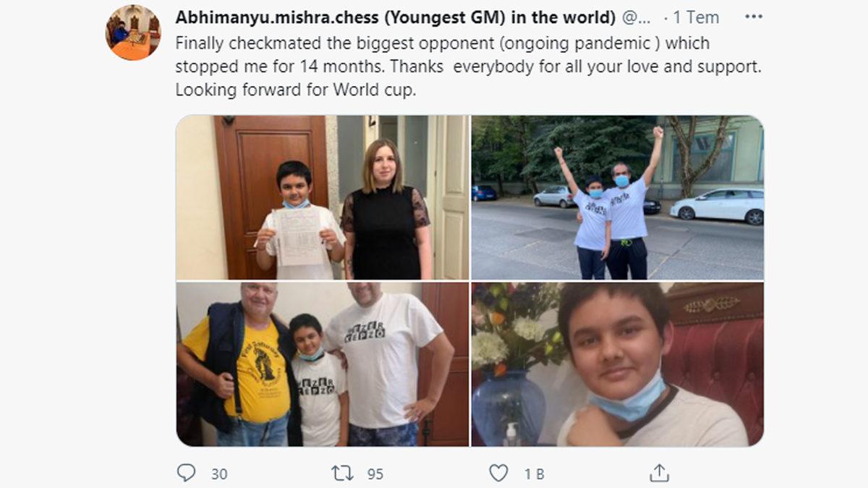Click the retweet count 95
Image resolution: width=868 pixels, height=488 pixels.
[375, 474]
